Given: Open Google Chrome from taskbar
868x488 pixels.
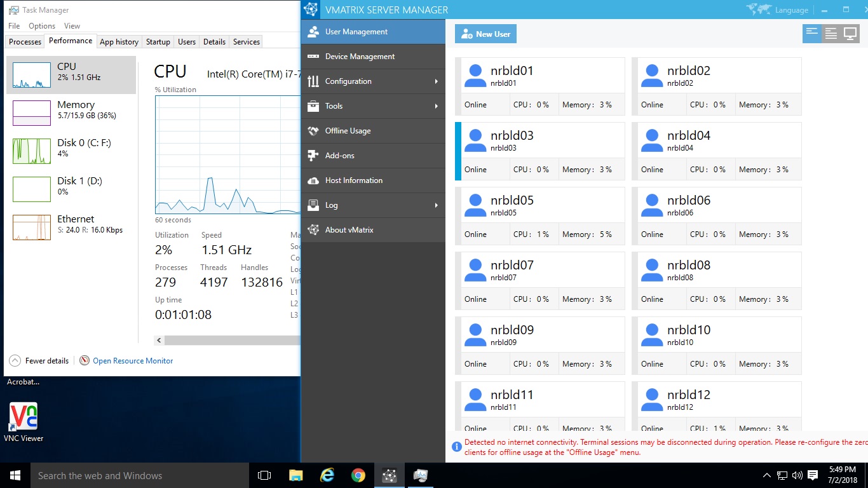Looking at the screenshot, I should pos(358,475).
